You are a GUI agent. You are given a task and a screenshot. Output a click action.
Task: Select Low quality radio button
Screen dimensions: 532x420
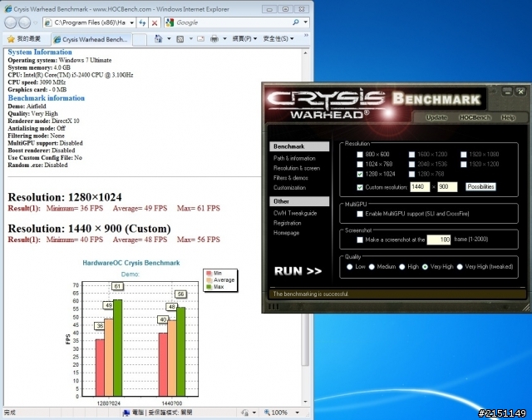349,267
